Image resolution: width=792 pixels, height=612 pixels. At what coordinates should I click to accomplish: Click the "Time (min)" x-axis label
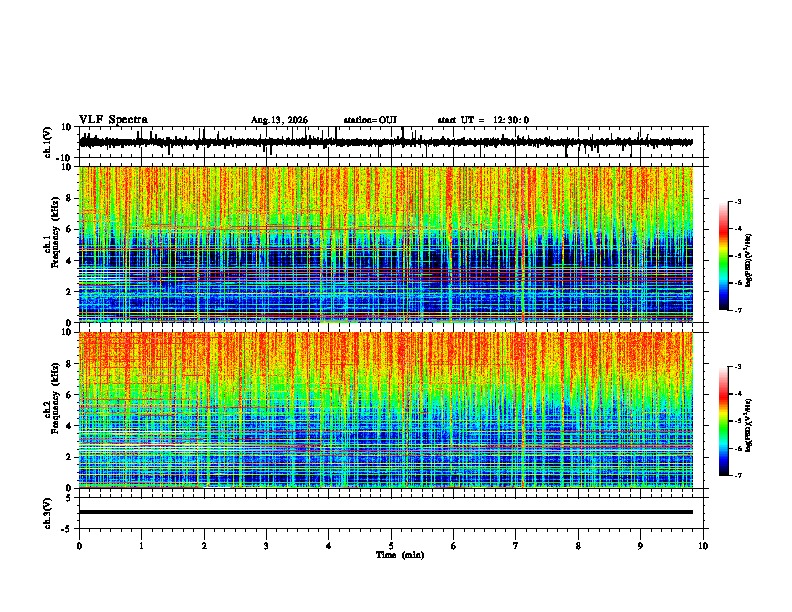tap(400, 555)
